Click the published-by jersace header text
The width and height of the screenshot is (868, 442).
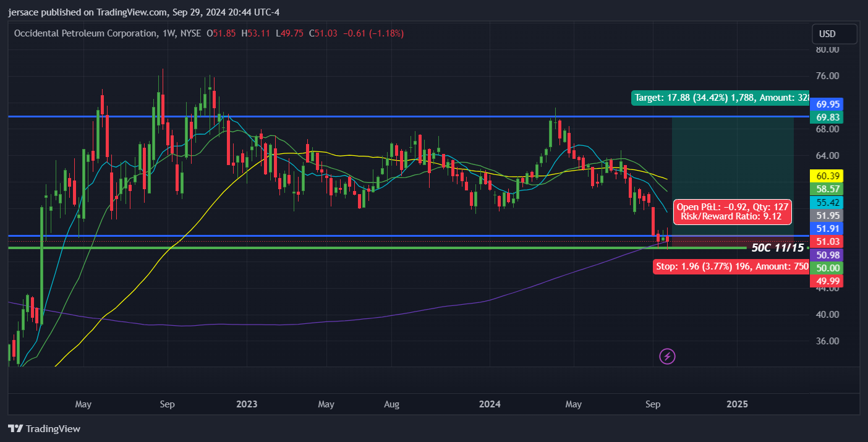coord(143,12)
